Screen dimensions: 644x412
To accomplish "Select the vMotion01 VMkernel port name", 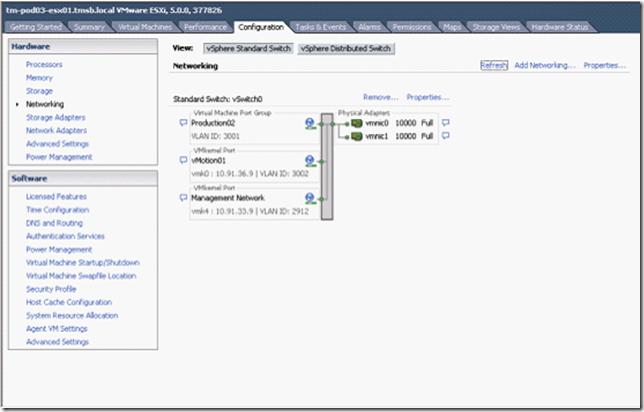I will pos(209,161).
